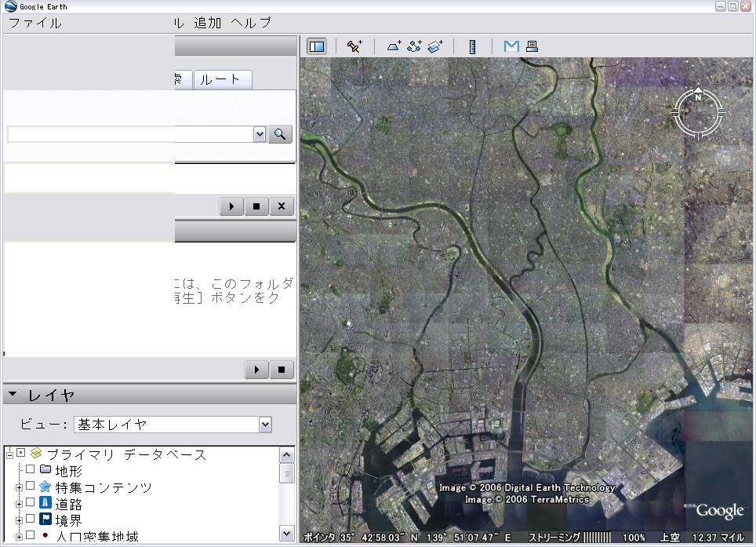Click the ポインタ coordinates status text

(408, 538)
